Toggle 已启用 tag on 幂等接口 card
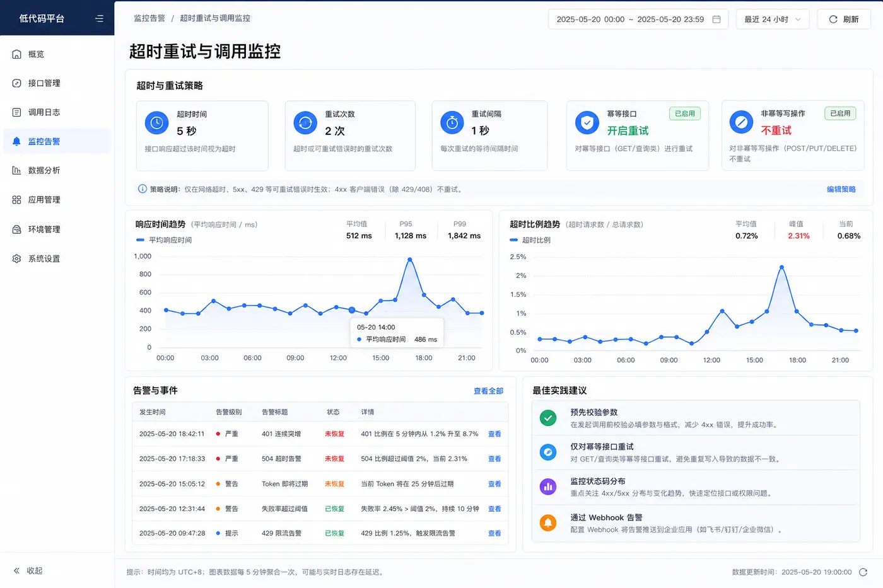Screen dimensions: 883x588 (x=684, y=113)
